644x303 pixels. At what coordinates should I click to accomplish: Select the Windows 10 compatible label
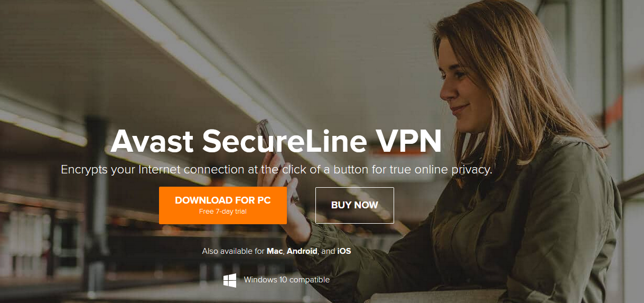pyautogui.click(x=286, y=280)
